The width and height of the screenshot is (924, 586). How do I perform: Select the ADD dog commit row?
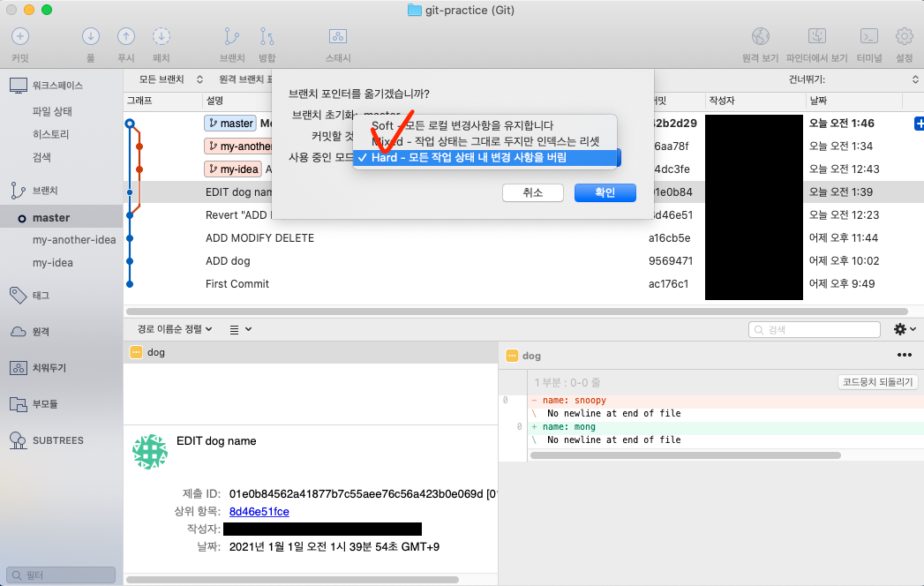(523, 261)
